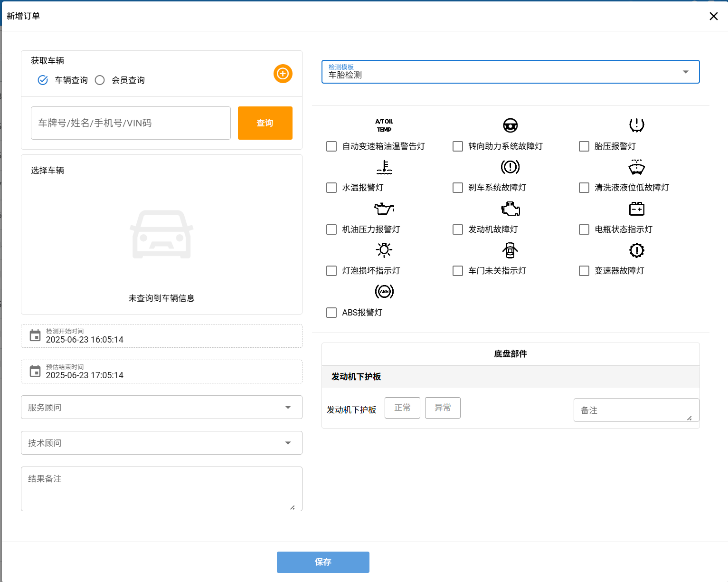Open 检测模板 车胎检测 dropdown
This screenshot has height=582, width=728.
(x=511, y=72)
